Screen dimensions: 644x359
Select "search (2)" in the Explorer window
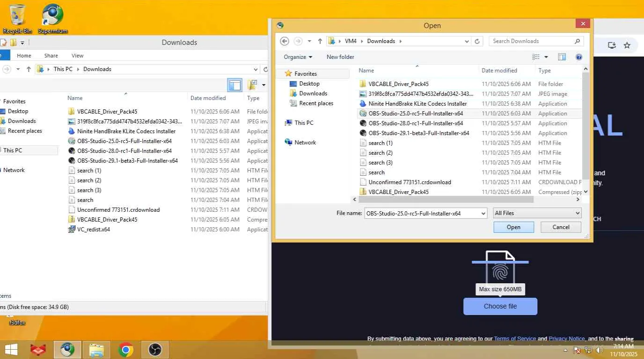point(89,180)
